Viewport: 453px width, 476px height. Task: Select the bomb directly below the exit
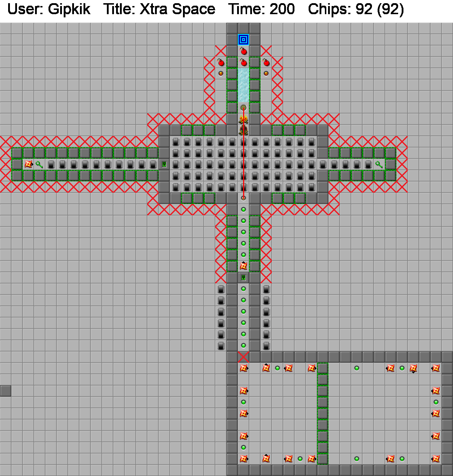(243, 51)
